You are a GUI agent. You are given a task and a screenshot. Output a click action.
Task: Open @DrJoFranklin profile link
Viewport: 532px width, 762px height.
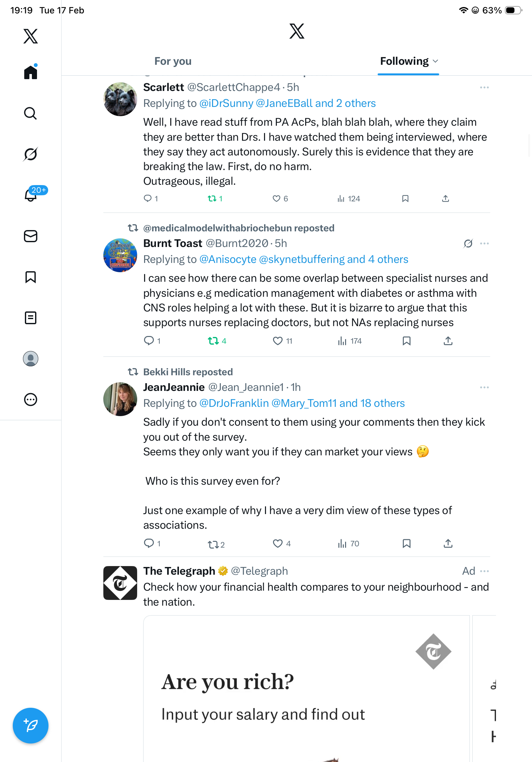click(x=234, y=403)
